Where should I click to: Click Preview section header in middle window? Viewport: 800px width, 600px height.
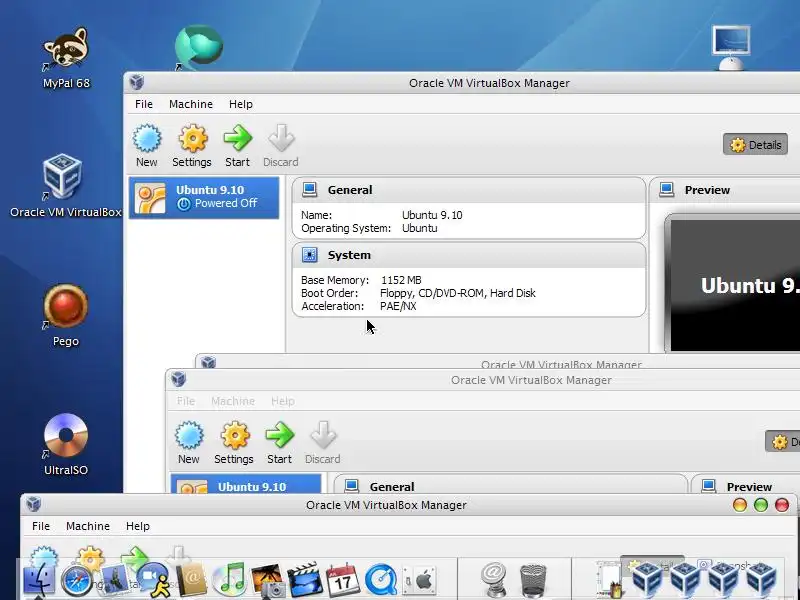pyautogui.click(x=745, y=484)
